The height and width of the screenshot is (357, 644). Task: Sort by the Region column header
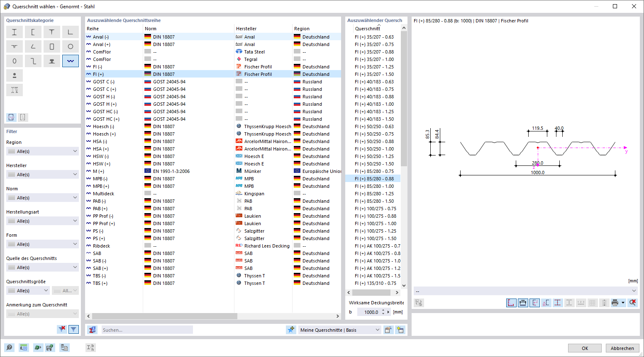point(317,29)
